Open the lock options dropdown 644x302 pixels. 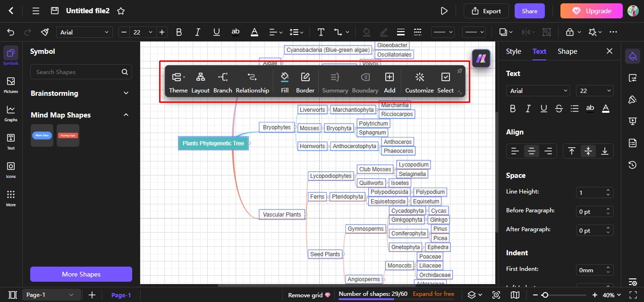coord(572,32)
